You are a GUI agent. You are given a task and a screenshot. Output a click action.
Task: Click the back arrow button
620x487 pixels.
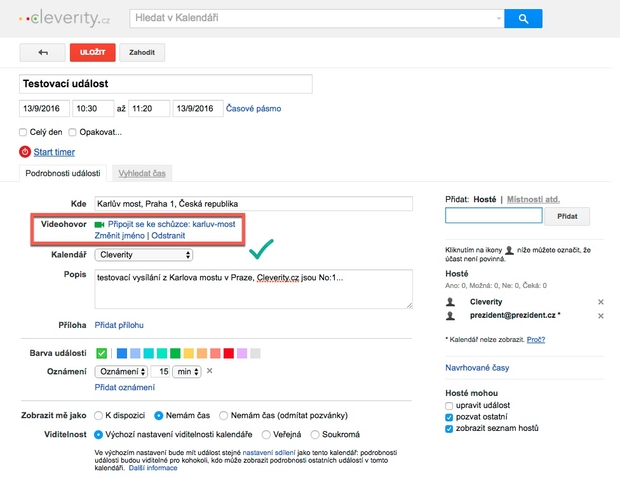42,52
